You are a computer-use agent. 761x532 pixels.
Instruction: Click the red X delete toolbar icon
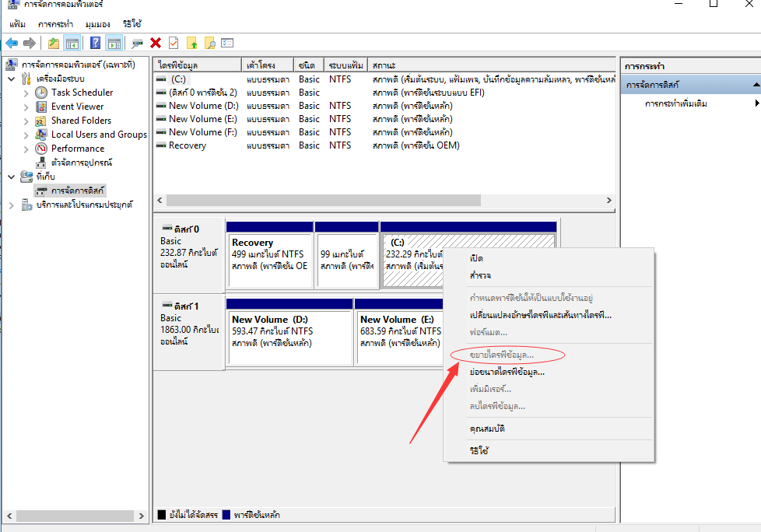pos(156,43)
